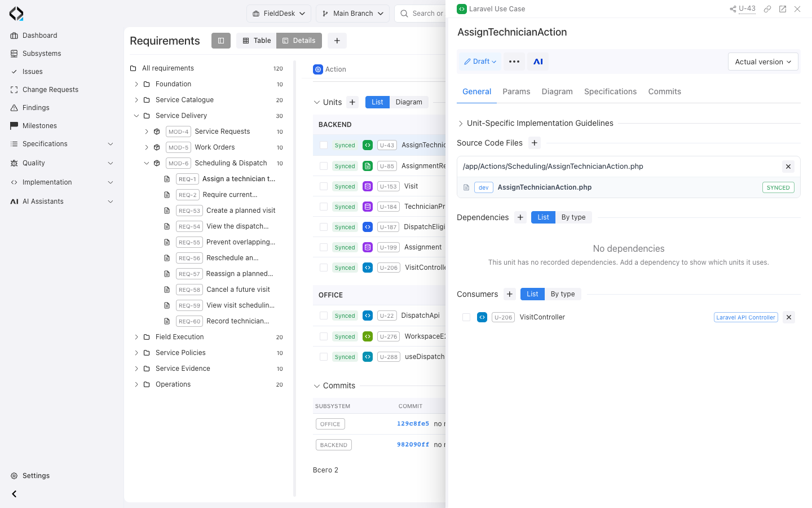Remove the AssignTechnicianAction.php source file path
The width and height of the screenshot is (812, 508).
[x=788, y=167]
